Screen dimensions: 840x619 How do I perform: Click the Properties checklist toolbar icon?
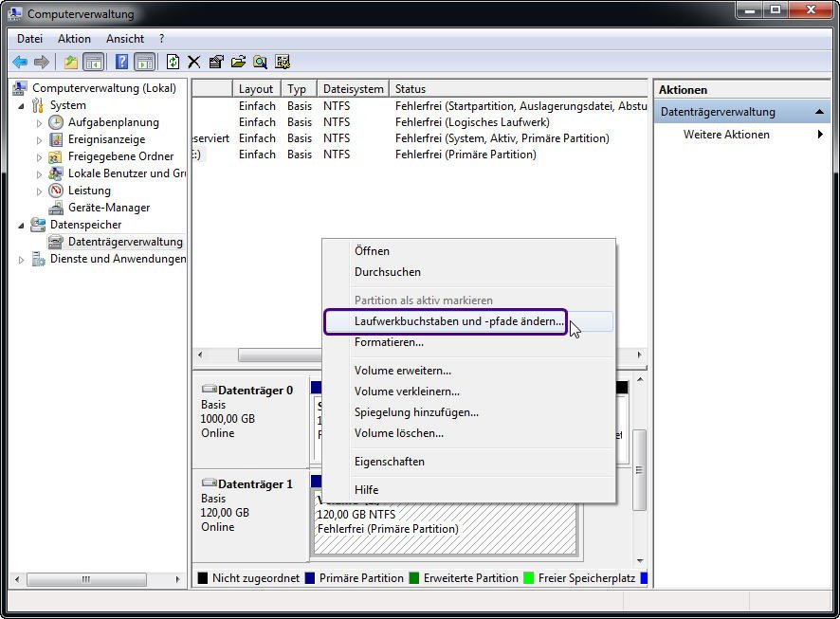point(216,63)
